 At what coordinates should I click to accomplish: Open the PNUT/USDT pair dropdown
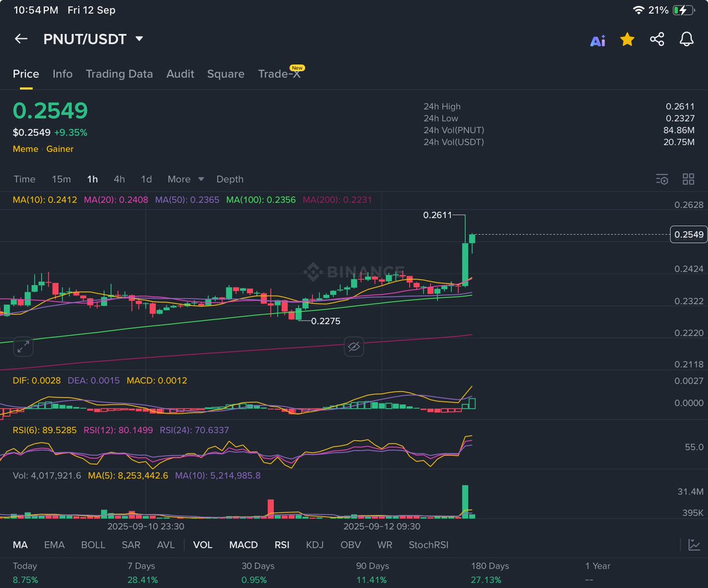(93, 39)
